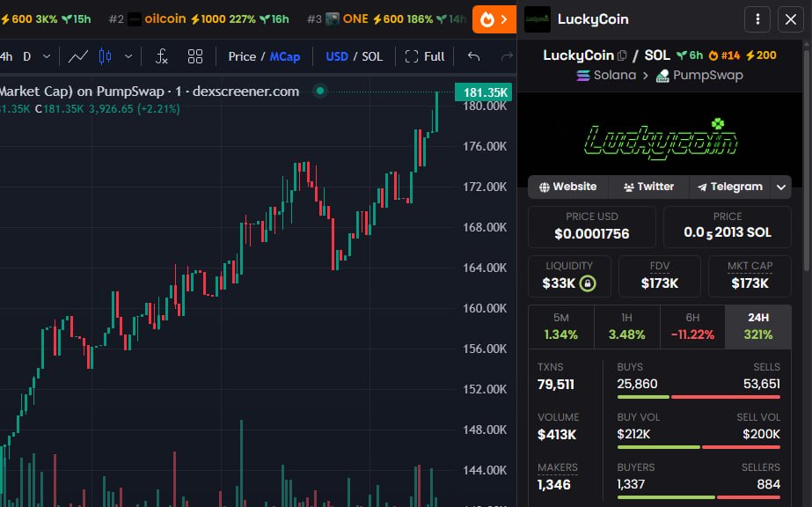This screenshot has width=812, height=507.
Task: Click the 181.35K current price label
Action: [x=483, y=92]
